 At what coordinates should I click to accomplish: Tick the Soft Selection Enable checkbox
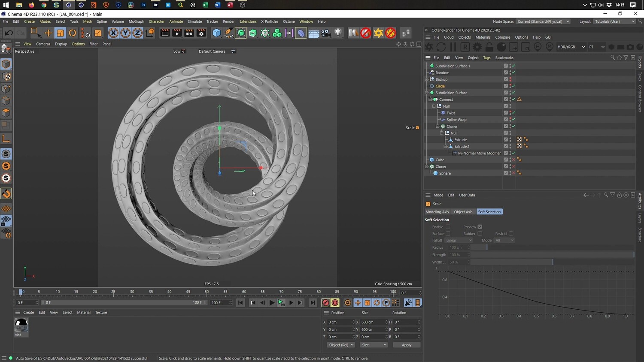448,227
